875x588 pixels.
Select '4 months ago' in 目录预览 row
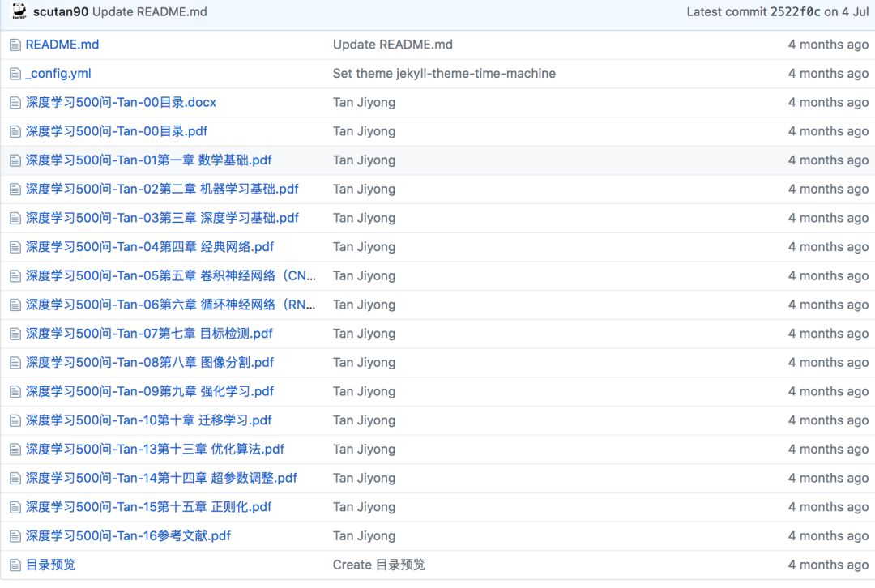(828, 565)
